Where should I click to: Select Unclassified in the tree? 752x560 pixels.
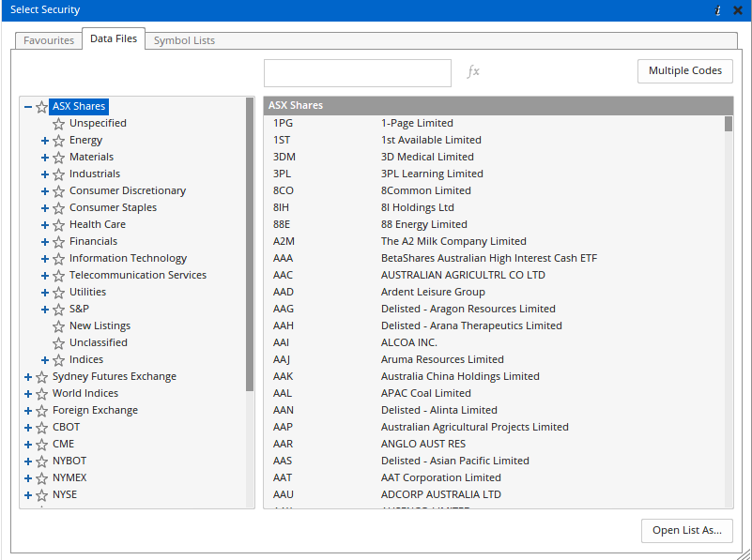pos(99,342)
